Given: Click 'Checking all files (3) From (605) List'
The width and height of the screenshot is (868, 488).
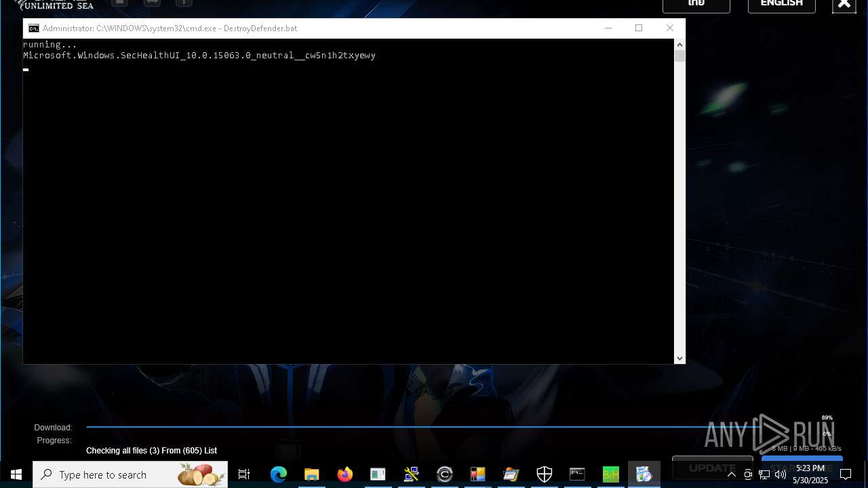Looking at the screenshot, I should [x=151, y=451].
